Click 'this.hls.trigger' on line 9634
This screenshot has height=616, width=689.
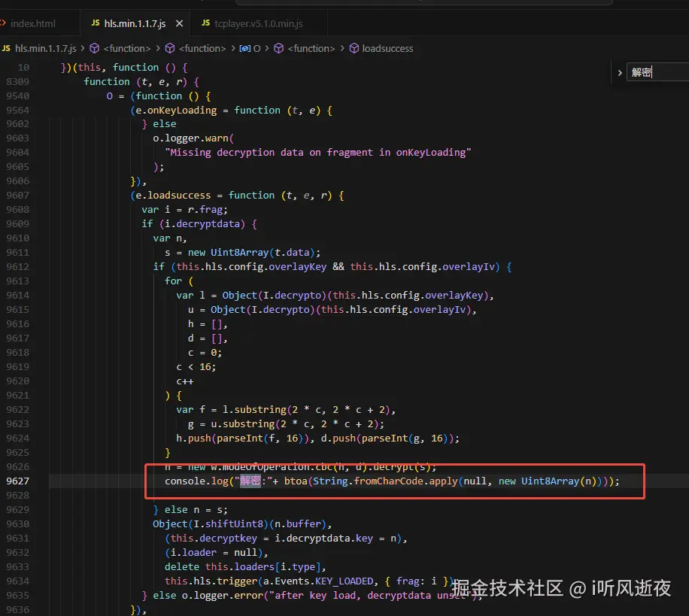[211, 581]
